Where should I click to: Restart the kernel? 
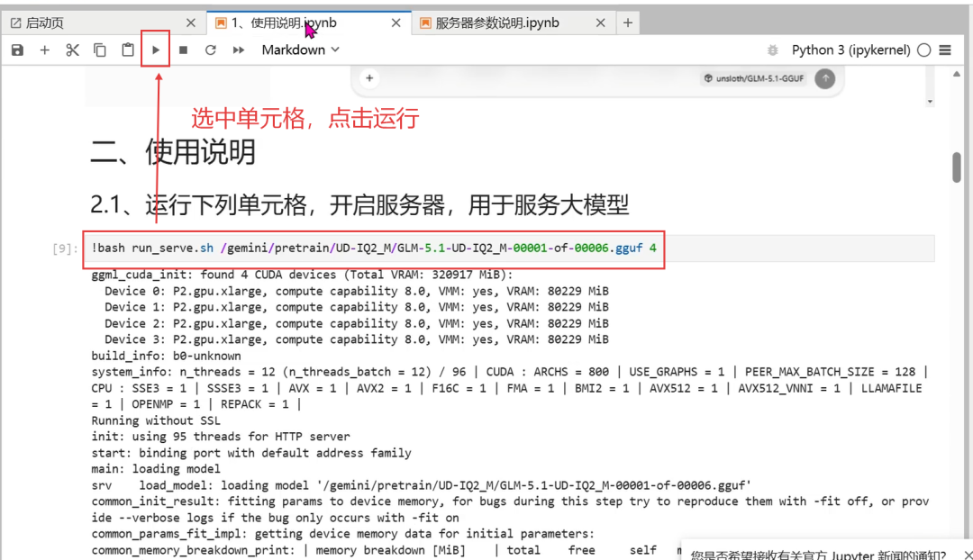click(211, 50)
